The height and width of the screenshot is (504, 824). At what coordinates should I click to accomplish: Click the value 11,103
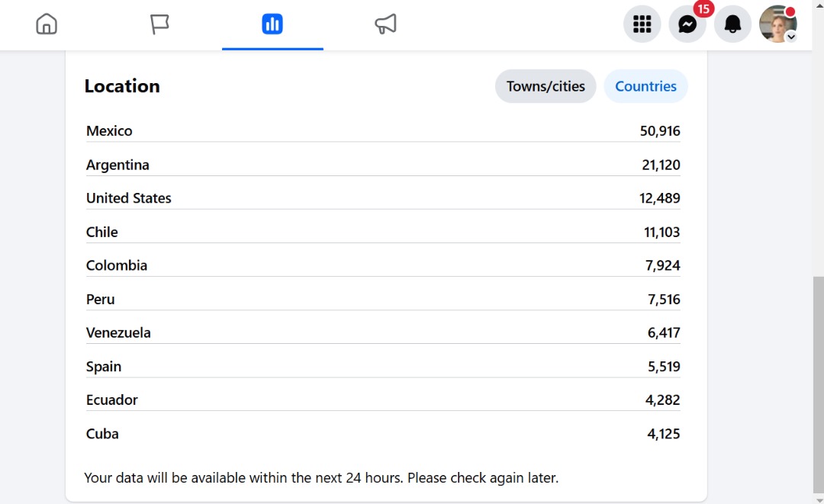coord(661,232)
